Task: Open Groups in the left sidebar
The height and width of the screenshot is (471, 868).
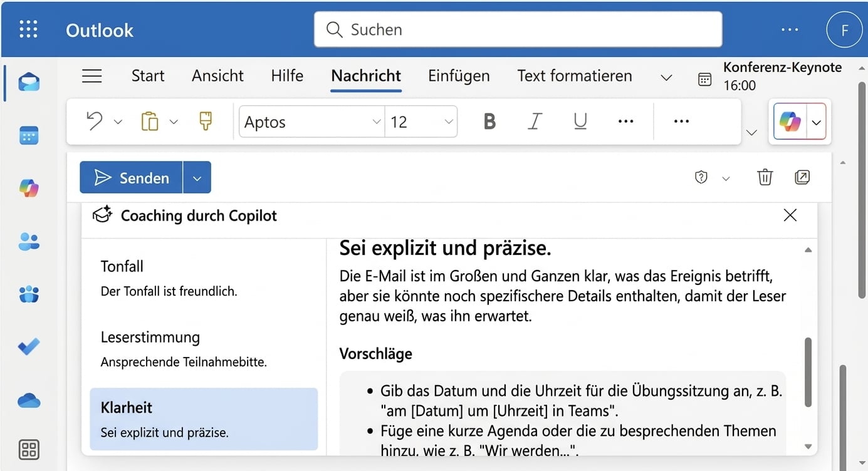Action: pyautogui.click(x=29, y=294)
